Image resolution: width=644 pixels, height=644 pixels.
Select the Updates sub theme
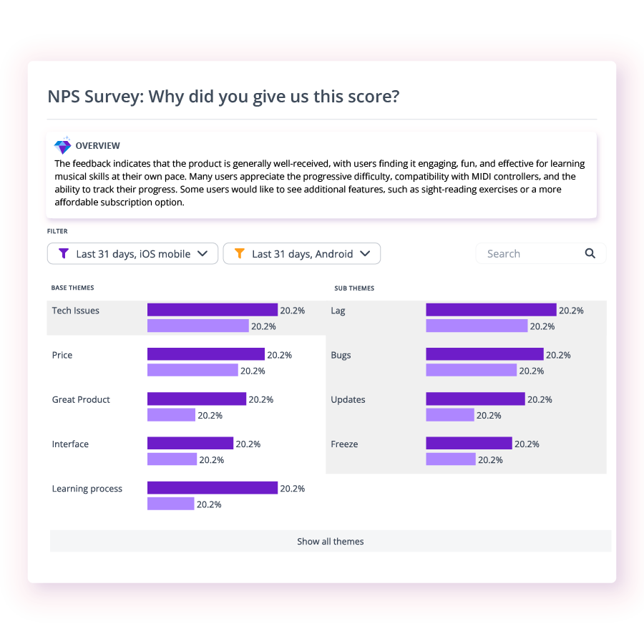[348, 400]
